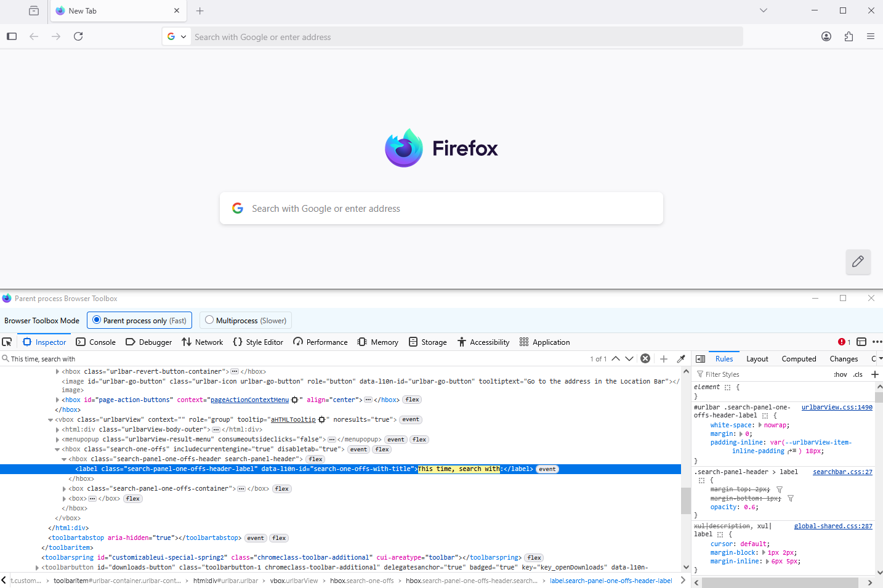Switch to the Computed sidebar tab
This screenshot has width=883, height=588.
(x=799, y=358)
